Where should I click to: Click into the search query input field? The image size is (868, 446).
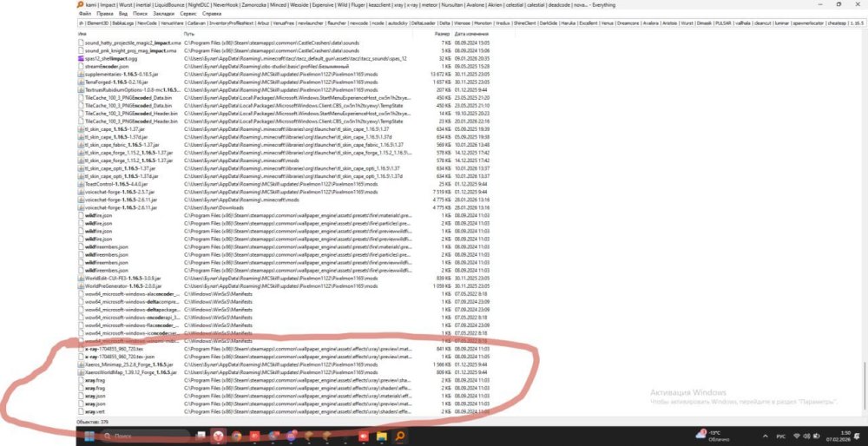point(472,23)
